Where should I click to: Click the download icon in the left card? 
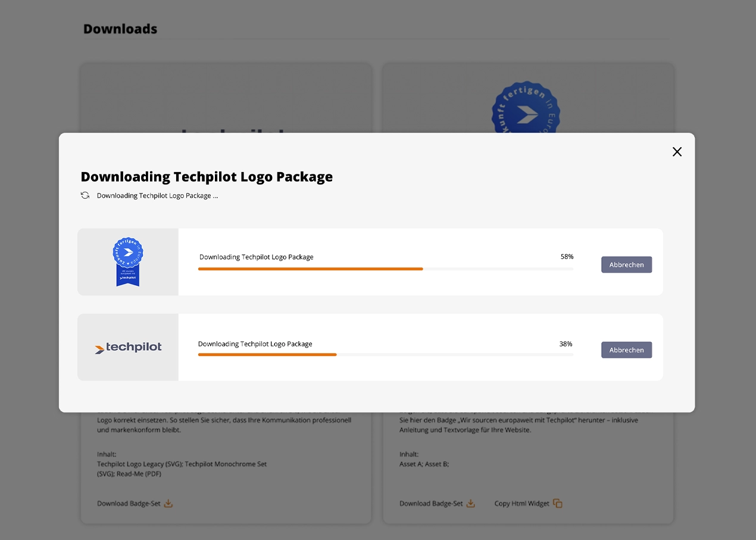[x=168, y=504]
